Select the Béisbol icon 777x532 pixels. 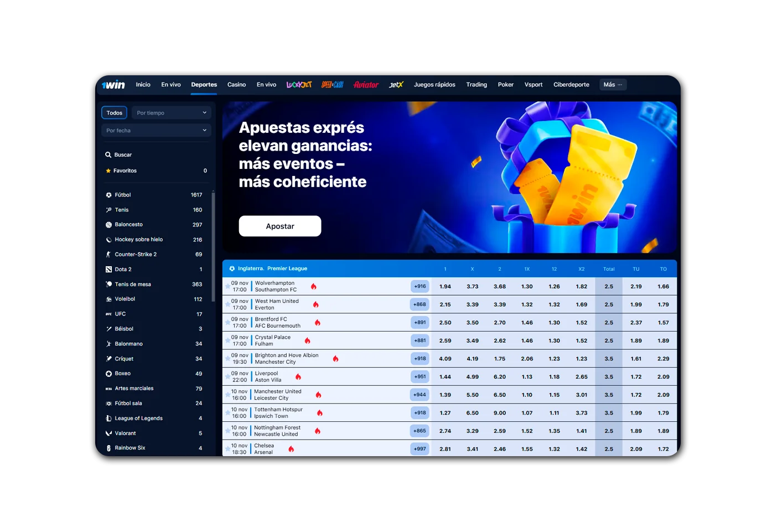(x=109, y=329)
